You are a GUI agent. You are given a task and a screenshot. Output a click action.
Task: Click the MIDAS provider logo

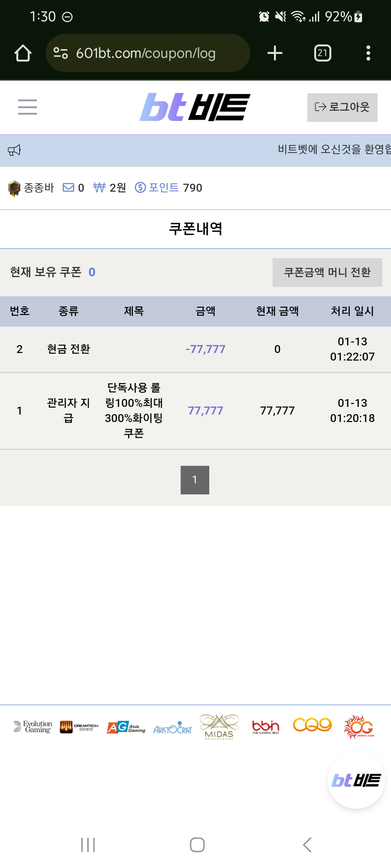(219, 727)
